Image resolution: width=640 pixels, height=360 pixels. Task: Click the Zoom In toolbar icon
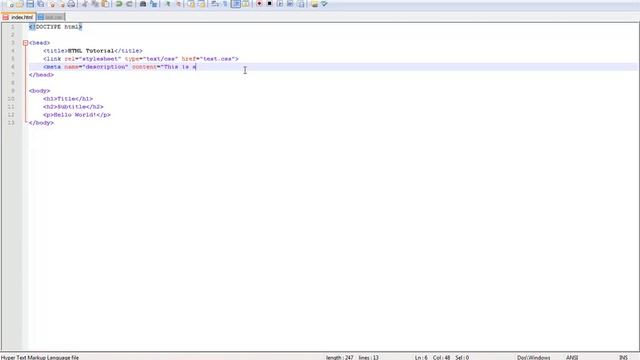pyautogui.click(x=167, y=4)
